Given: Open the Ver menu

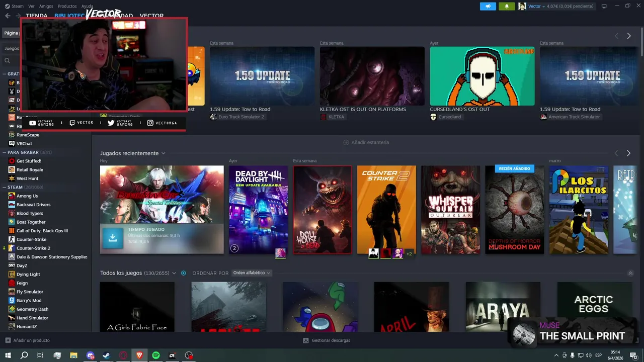Looking at the screenshot, I should 32,6.
